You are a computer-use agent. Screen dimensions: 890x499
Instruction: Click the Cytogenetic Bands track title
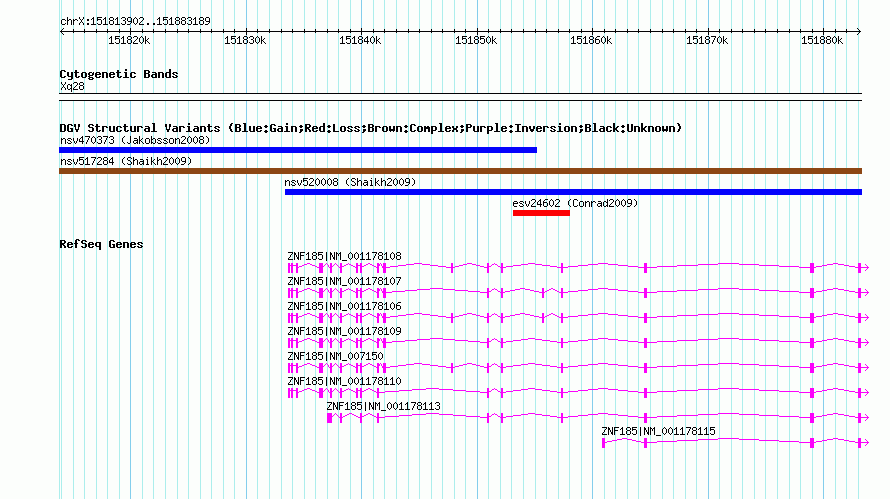pyautogui.click(x=119, y=74)
